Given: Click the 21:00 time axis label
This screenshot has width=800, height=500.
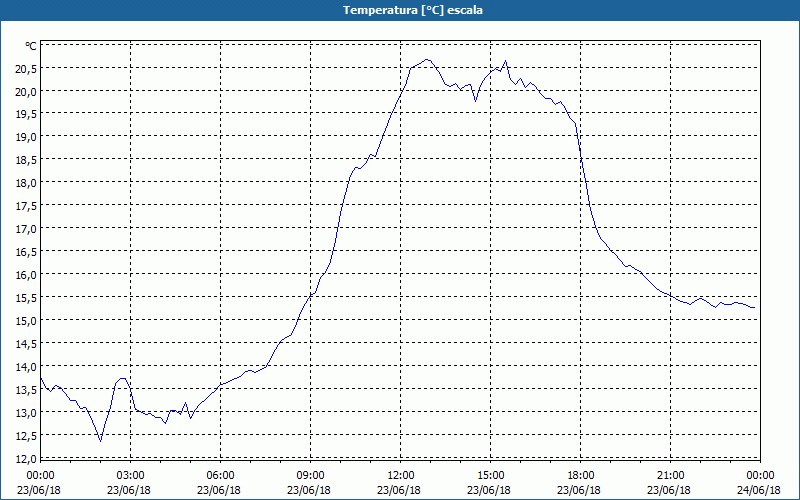Looking at the screenshot, I should [x=670, y=476].
